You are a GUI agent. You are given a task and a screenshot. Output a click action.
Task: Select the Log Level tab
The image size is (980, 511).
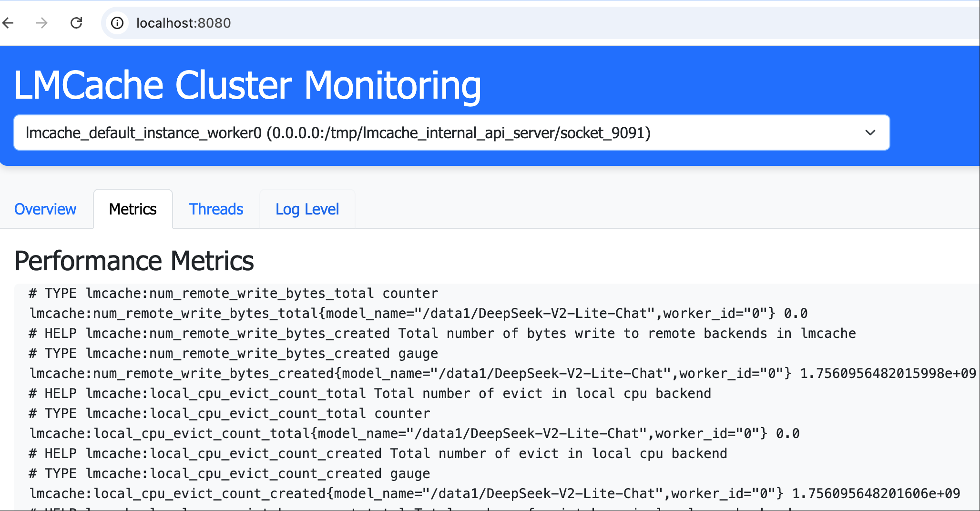point(307,209)
